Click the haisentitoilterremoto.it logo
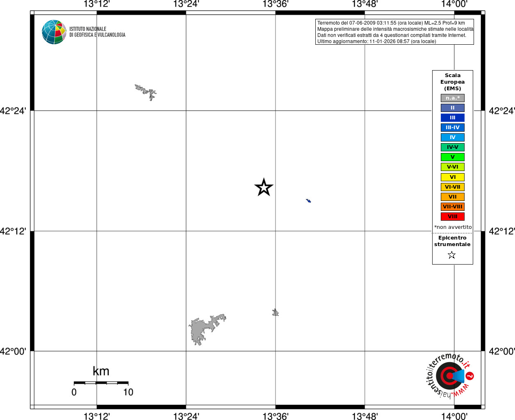 click(450, 375)
